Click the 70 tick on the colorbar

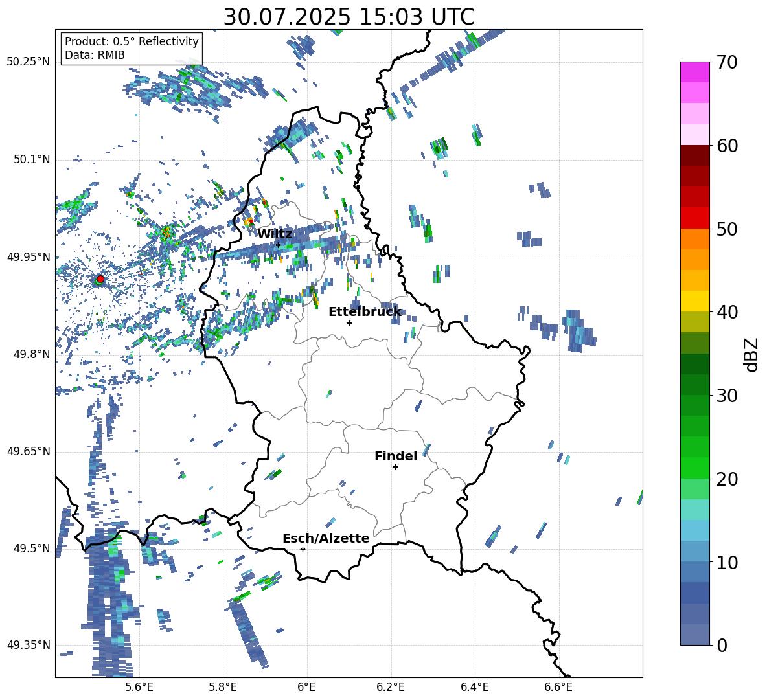coord(727,62)
